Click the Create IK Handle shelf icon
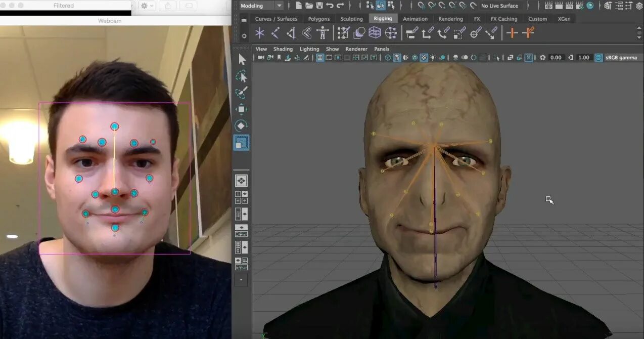This screenshot has width=644, height=339. 291,33
